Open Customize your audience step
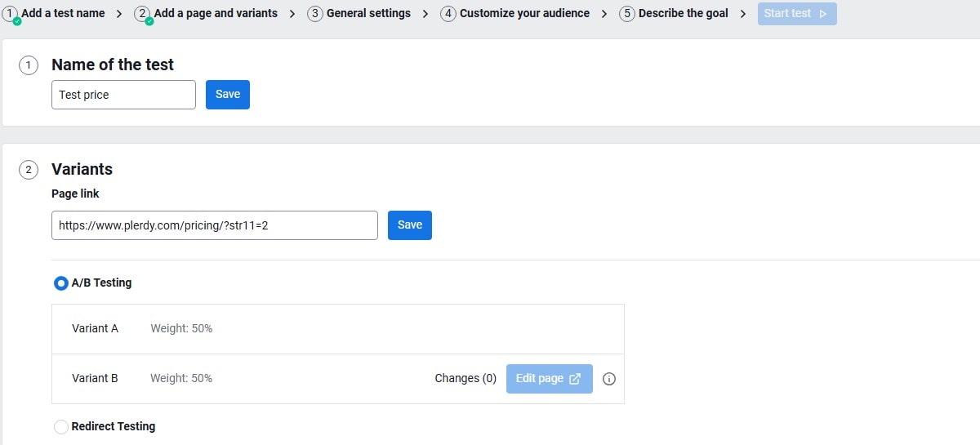This screenshot has width=980, height=445. (524, 14)
